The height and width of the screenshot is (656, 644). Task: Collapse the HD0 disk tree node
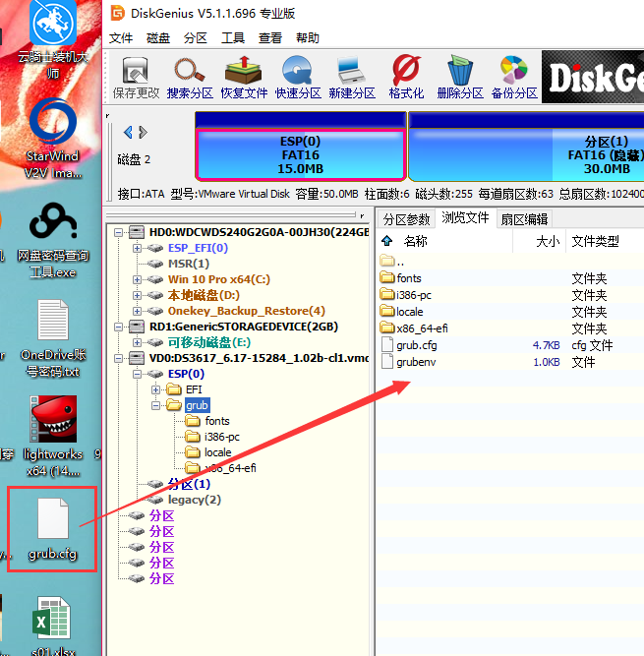120,232
